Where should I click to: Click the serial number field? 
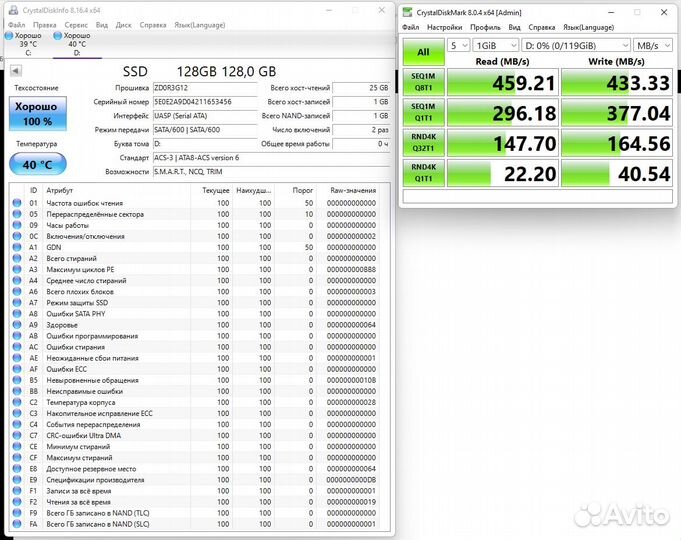(x=205, y=102)
